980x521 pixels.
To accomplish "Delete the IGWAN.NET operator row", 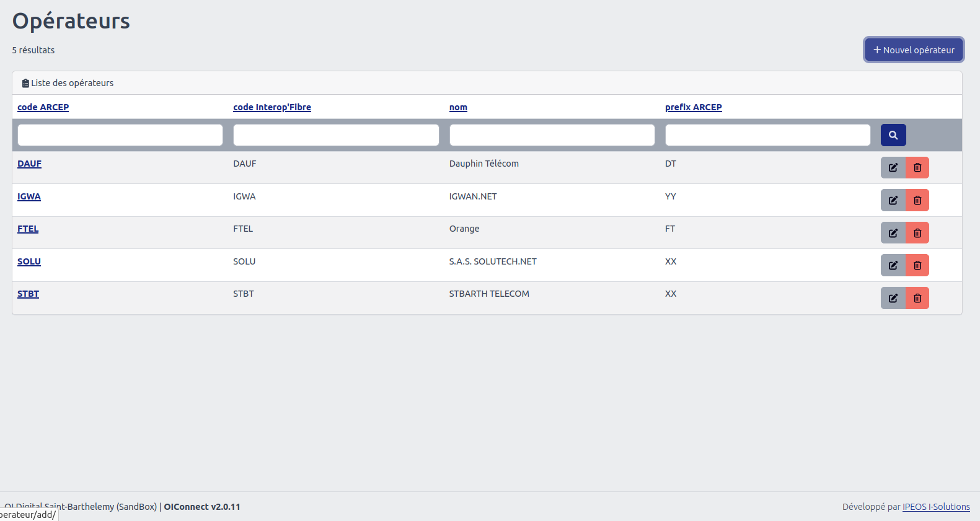I will coord(917,200).
